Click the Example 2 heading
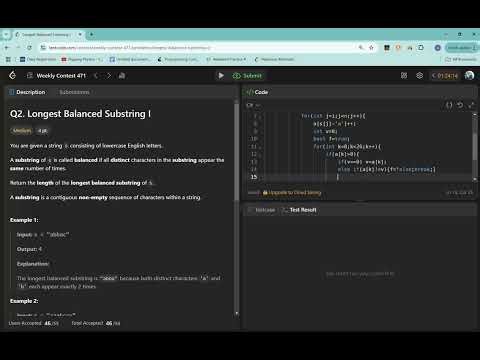 click(24, 301)
